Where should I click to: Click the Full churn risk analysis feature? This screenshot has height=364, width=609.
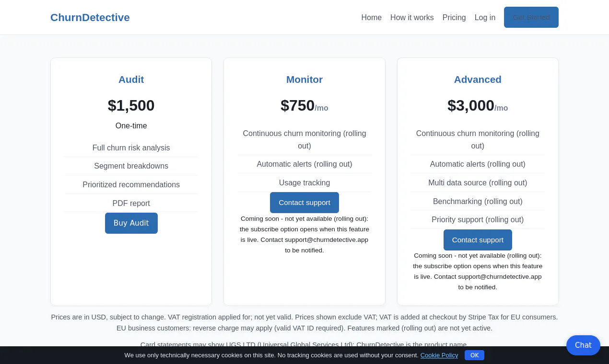131,148
